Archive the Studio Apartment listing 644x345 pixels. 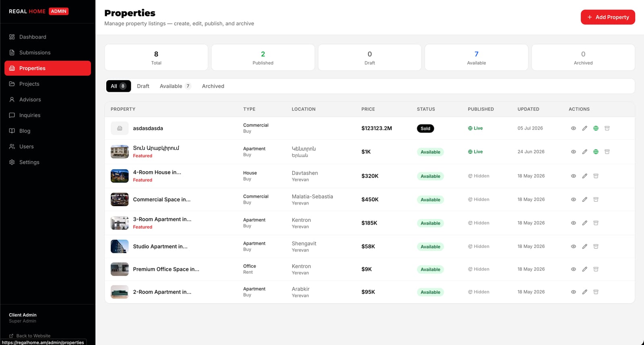[596, 246]
